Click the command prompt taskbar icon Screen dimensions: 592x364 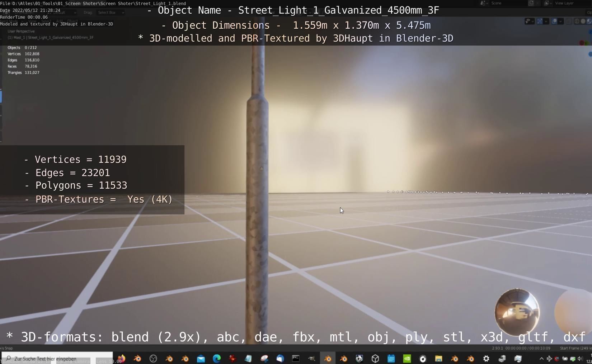[x=296, y=358]
